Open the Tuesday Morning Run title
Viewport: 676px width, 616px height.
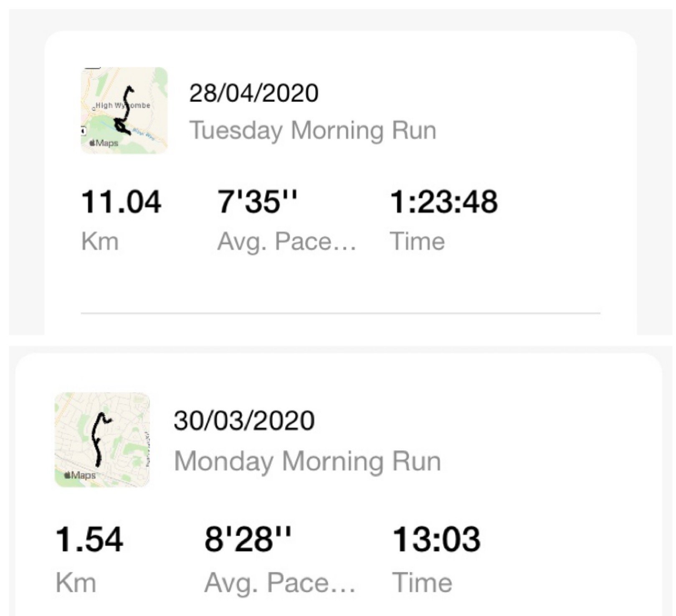[313, 130]
